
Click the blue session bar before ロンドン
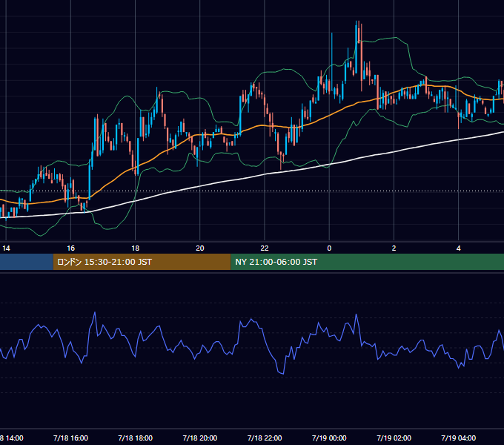[x=27, y=262]
